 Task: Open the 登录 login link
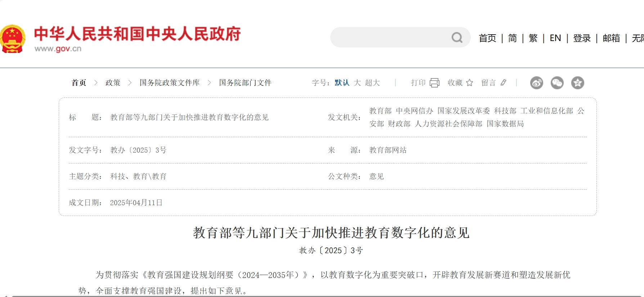pos(582,38)
